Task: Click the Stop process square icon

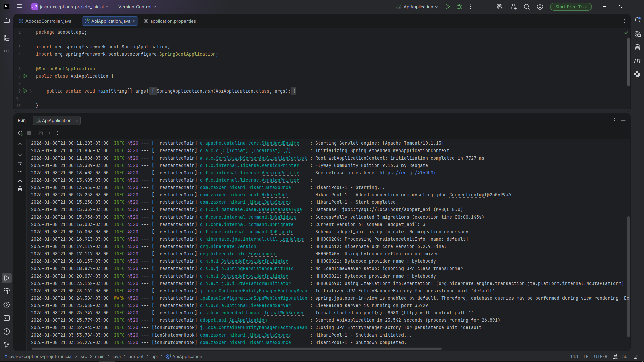Action: click(29, 133)
